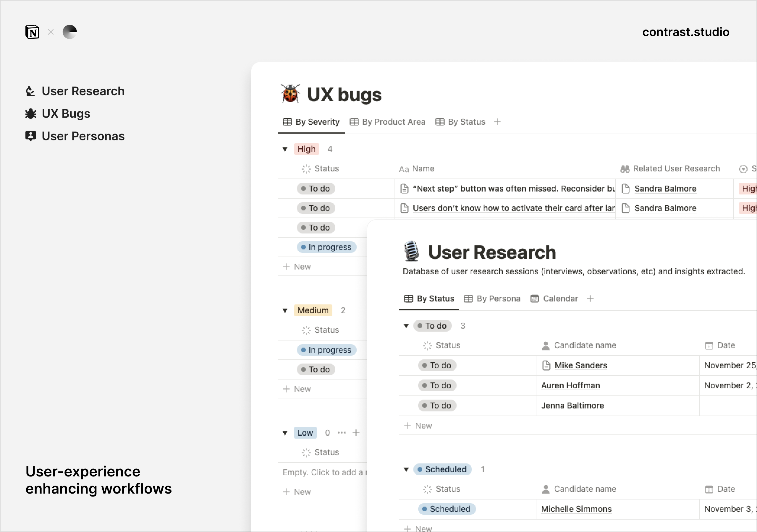Click the Aa icon in Name column header
Viewport: 757px width, 532px height.
[x=404, y=169]
